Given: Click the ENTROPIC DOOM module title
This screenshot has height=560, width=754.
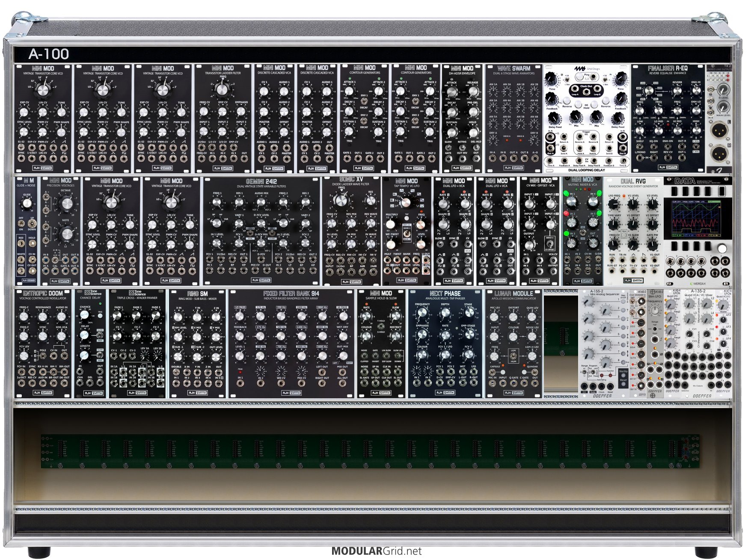Looking at the screenshot, I should coord(43,293).
